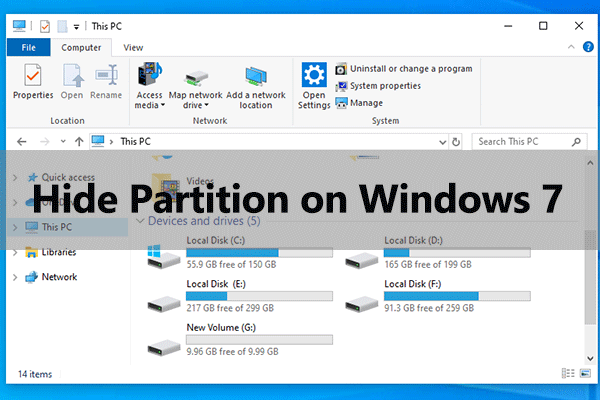Viewport: 600px width, 400px height.
Task: Click the Rename ribbon icon
Action: tap(106, 82)
